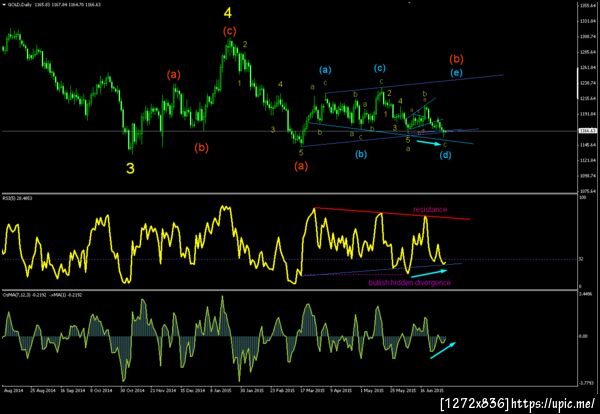600x414 pixels.
Task: Select the large yellow wave label 3
Action: [130, 168]
